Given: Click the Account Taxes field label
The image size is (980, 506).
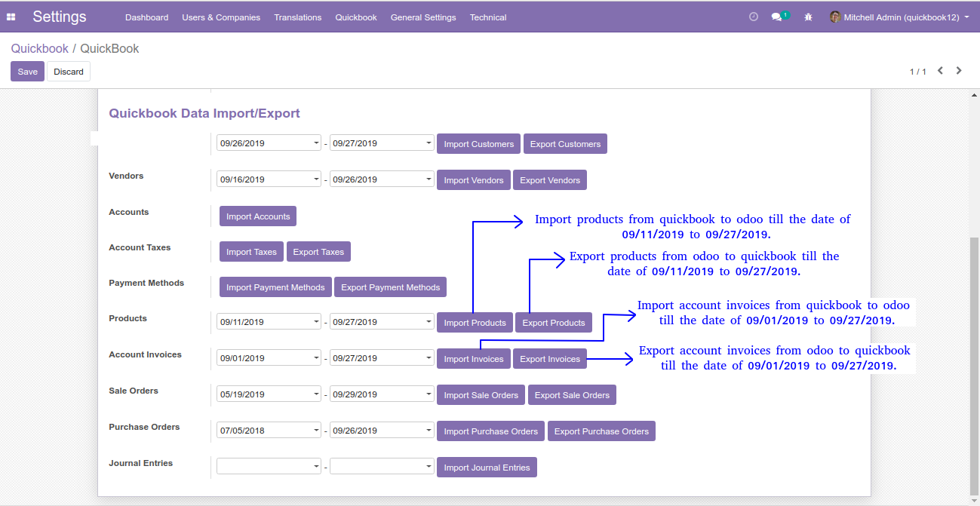Looking at the screenshot, I should point(140,247).
